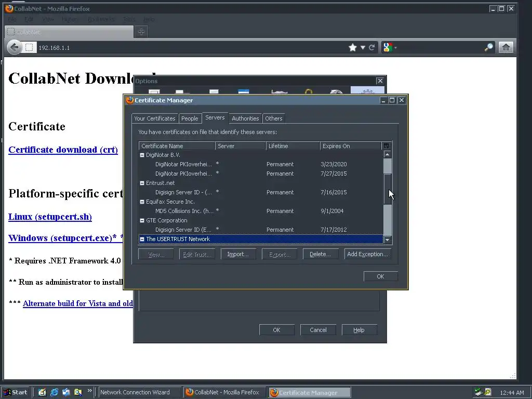Viewport: 532px width, 399px height.
Task: Click the Export... button
Action: coord(279,254)
